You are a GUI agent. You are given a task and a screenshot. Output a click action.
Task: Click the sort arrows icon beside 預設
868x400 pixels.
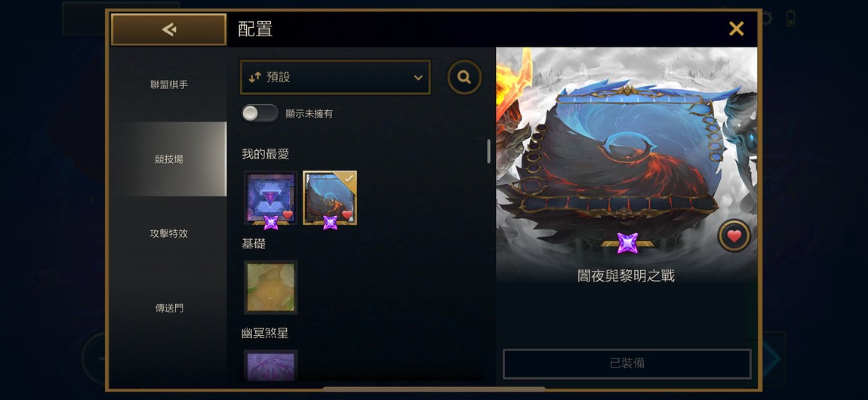(x=254, y=78)
